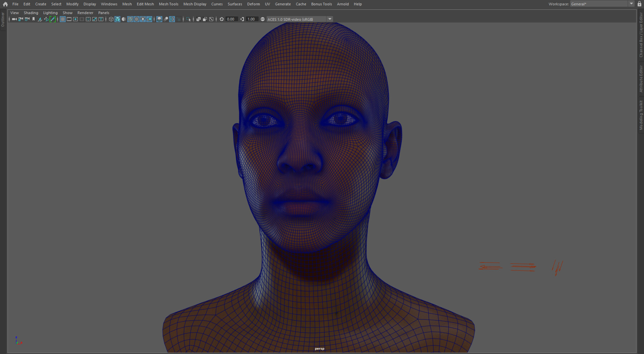Click the Gamma reset icon
Viewport: 644px width, 354px height.
[x=242, y=19]
